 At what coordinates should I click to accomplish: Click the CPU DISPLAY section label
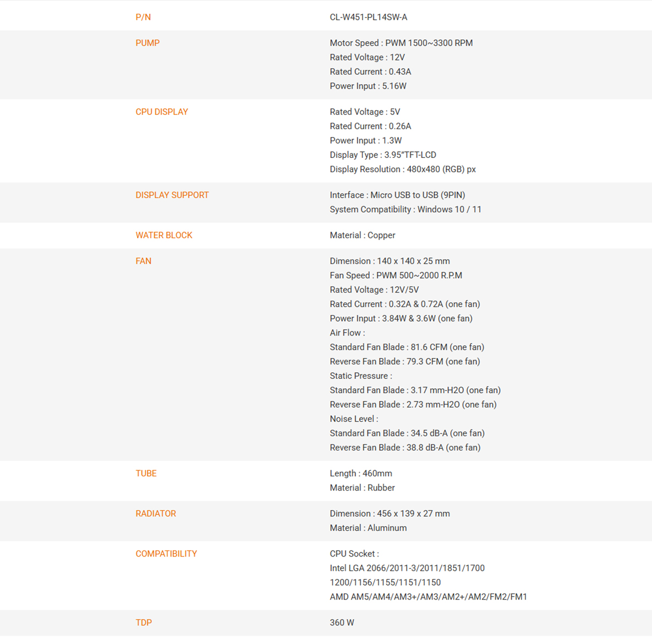click(x=161, y=112)
